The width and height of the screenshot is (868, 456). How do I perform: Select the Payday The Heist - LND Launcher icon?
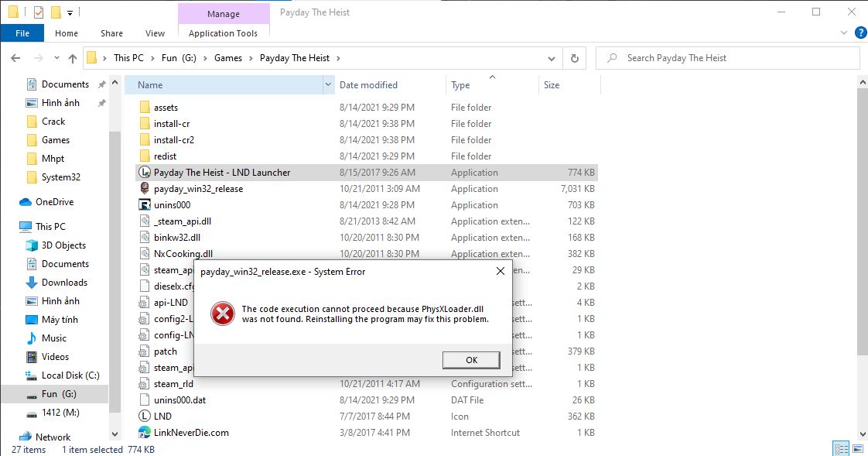(145, 173)
